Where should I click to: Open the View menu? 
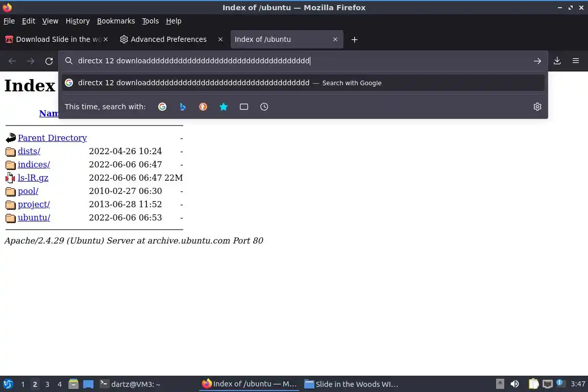coord(50,21)
